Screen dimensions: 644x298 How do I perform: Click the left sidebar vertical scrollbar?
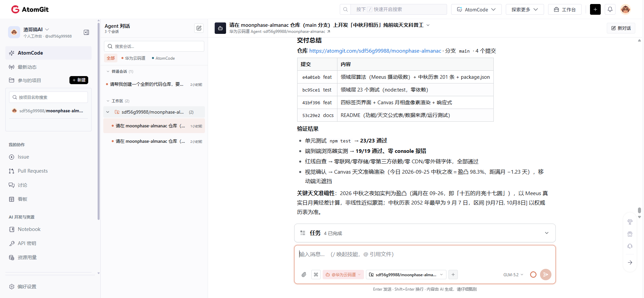pos(99,121)
